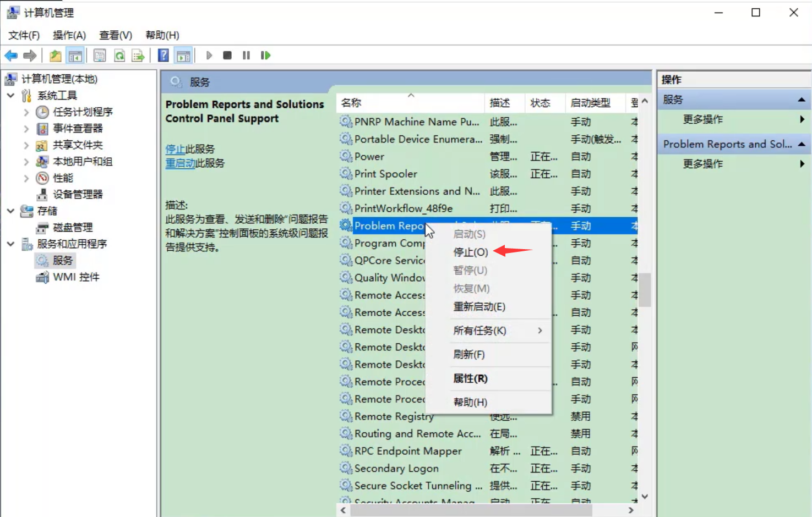Expand the 任务计划程序 tree node
Image resolution: width=812 pixels, height=517 pixels.
[26, 112]
